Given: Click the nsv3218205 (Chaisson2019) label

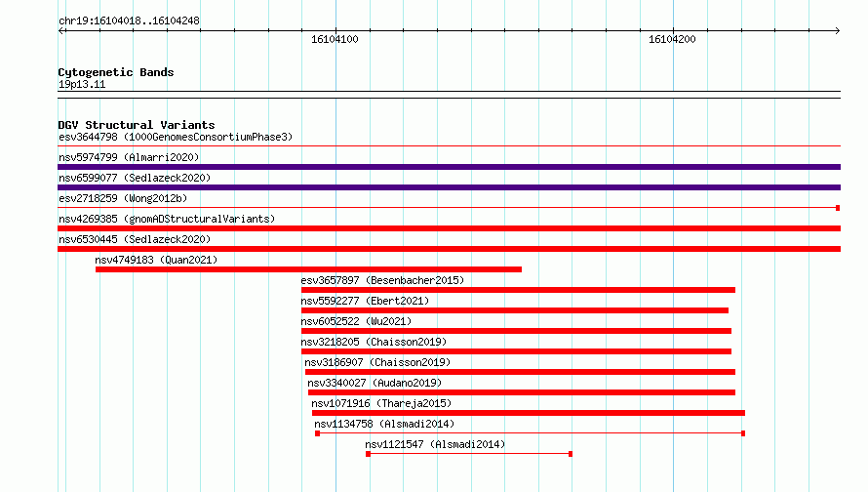Looking at the screenshot, I should [374, 342].
